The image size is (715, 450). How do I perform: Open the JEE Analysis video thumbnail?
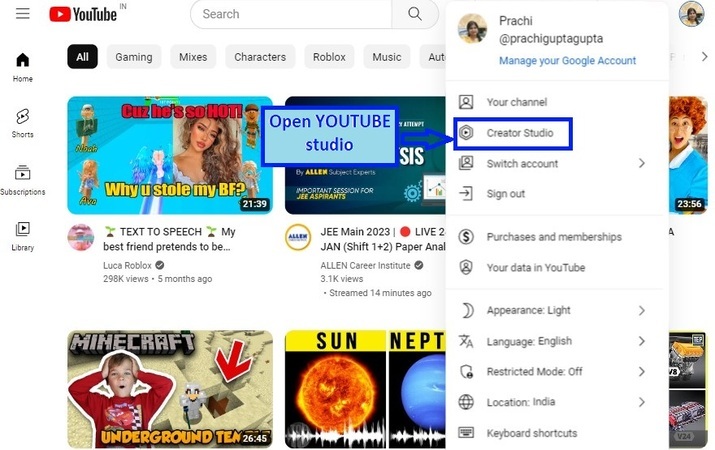365,155
